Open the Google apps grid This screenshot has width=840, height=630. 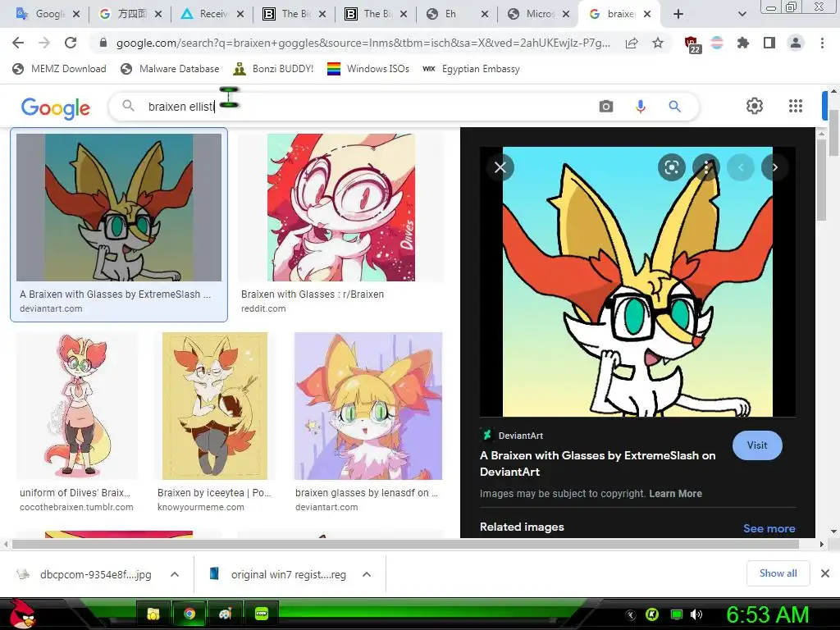click(x=796, y=106)
